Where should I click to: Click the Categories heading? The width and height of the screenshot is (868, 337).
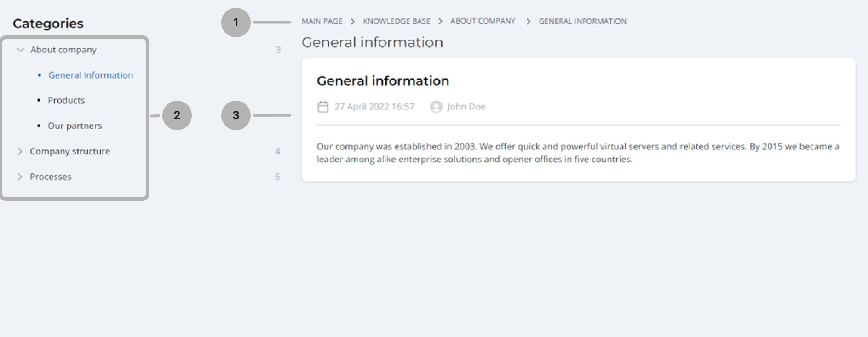[x=48, y=23]
